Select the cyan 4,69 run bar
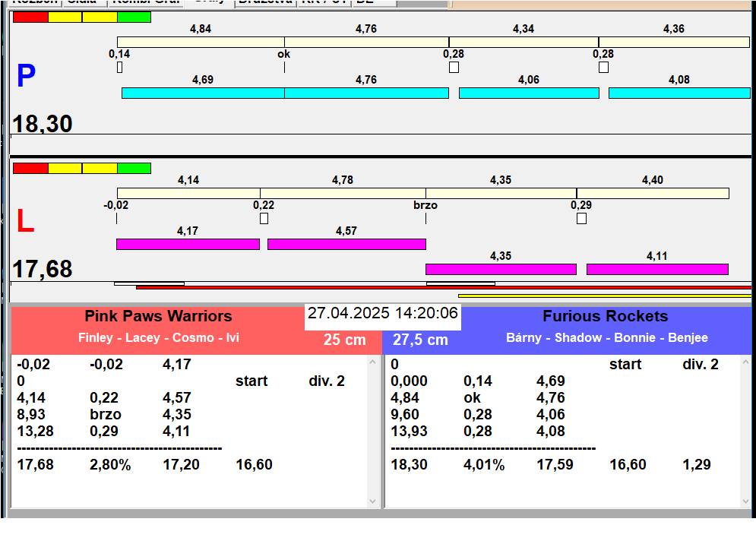The width and height of the screenshot is (756, 544). coord(203,93)
